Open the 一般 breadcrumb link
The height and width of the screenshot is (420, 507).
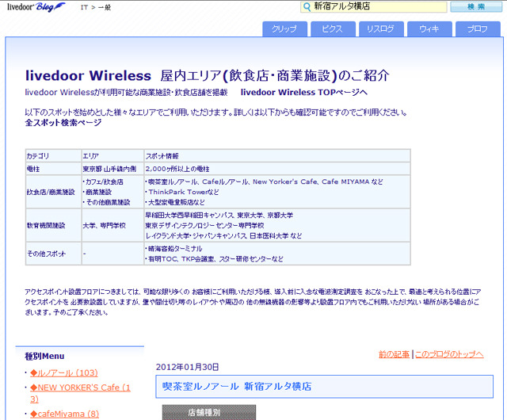click(104, 7)
